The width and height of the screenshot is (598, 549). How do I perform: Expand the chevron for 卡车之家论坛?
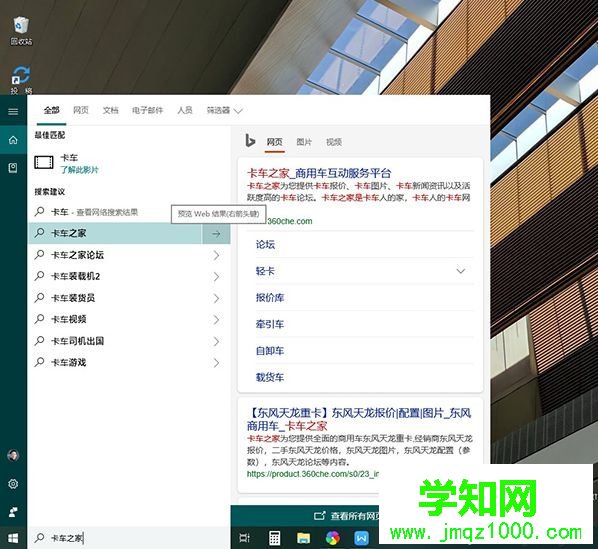(216, 255)
